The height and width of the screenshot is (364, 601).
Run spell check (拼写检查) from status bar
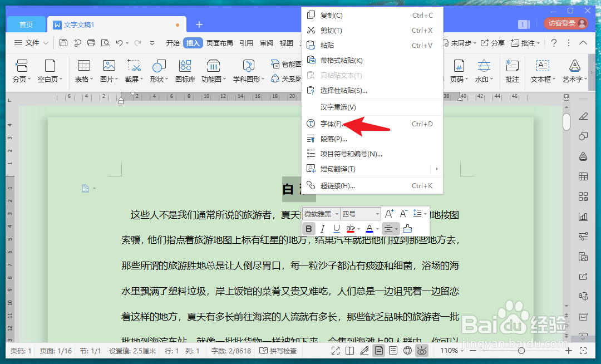(278, 351)
